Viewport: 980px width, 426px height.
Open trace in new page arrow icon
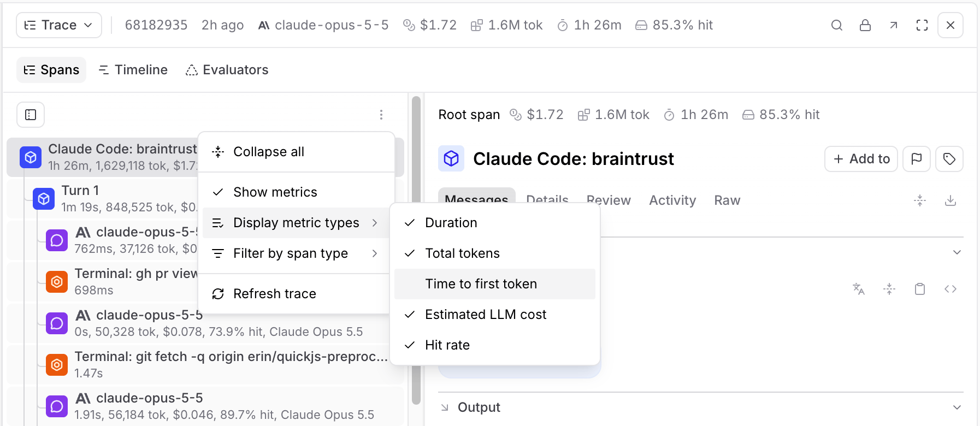tap(894, 25)
